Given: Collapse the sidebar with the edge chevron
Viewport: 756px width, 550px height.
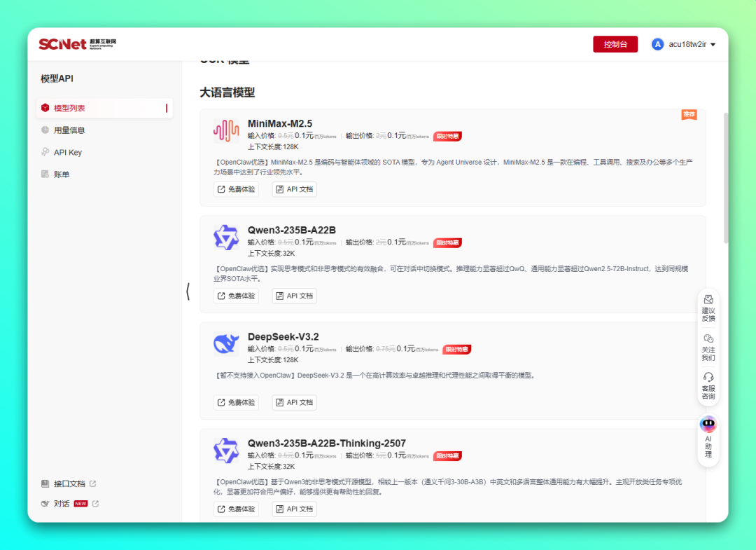Looking at the screenshot, I should (x=188, y=293).
